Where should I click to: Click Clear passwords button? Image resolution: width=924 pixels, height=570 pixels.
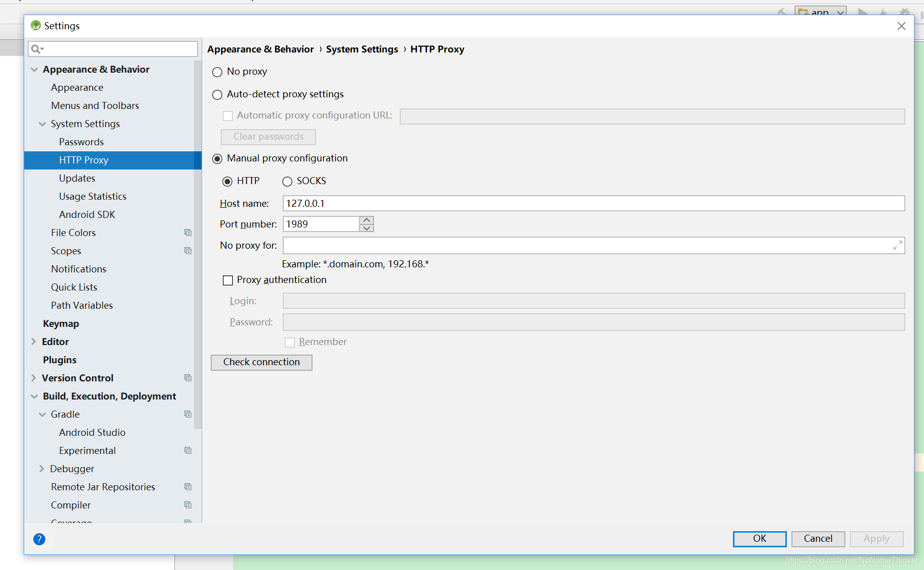[x=269, y=137]
